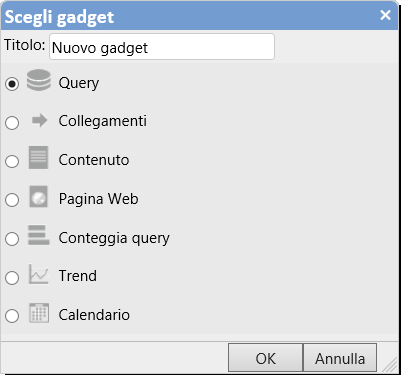Click the Trend line chart icon
This screenshot has width=401, height=375.
click(x=39, y=274)
